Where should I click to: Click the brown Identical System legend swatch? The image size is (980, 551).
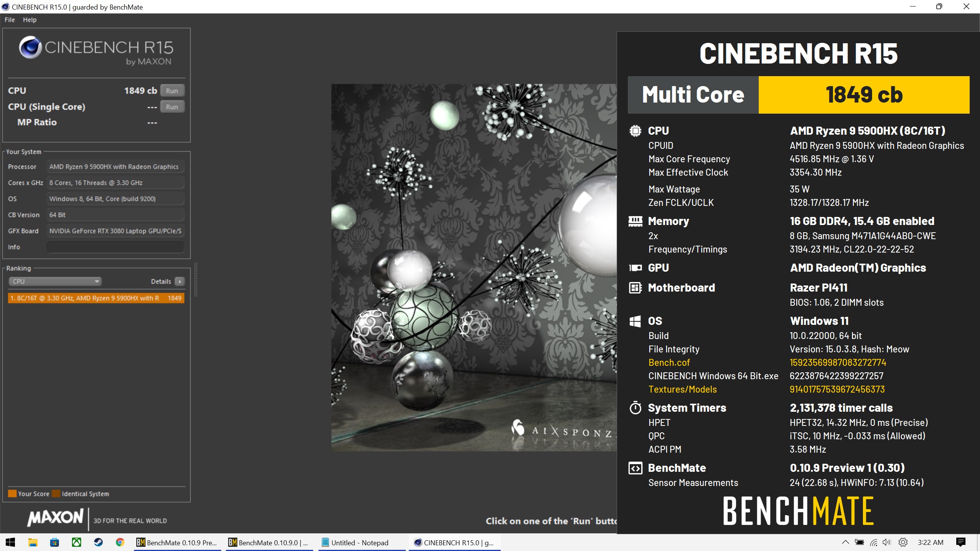tap(56, 494)
